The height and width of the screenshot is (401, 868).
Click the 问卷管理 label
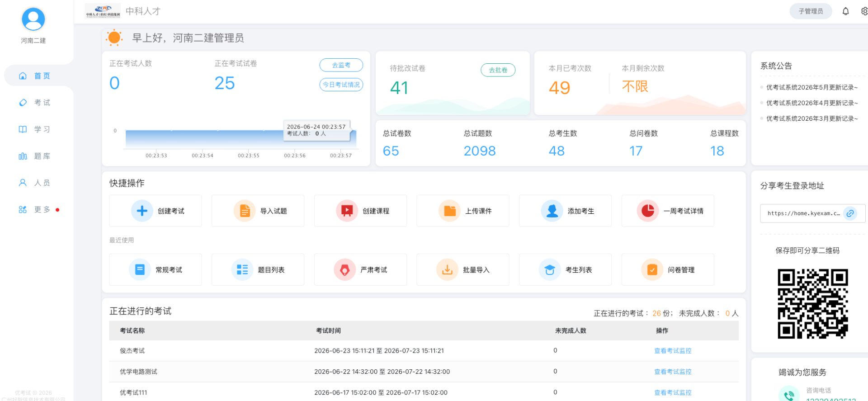tap(681, 270)
